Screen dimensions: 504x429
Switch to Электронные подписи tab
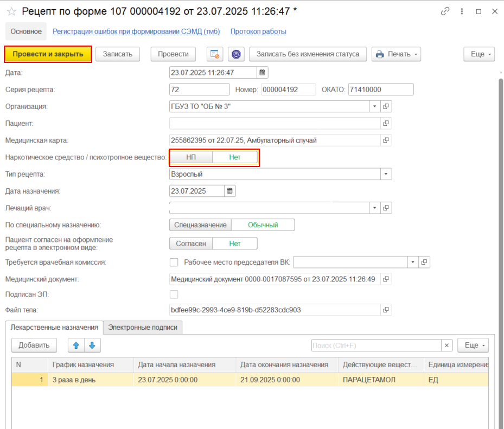point(143,328)
